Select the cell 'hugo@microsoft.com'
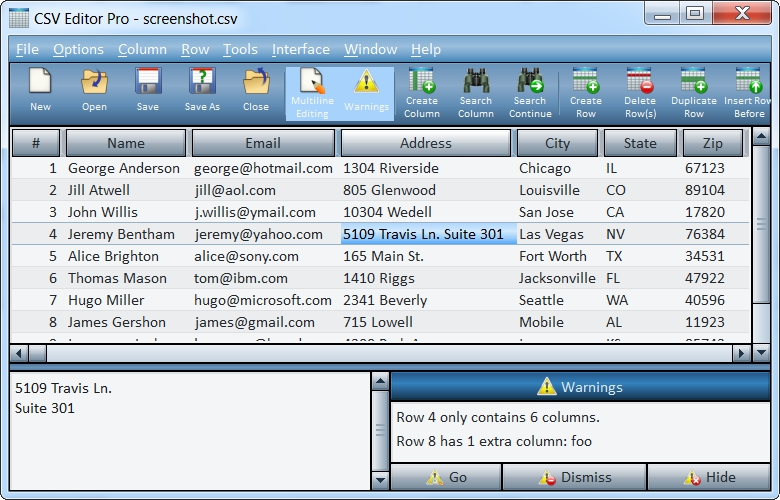The image size is (780, 500). point(263,300)
